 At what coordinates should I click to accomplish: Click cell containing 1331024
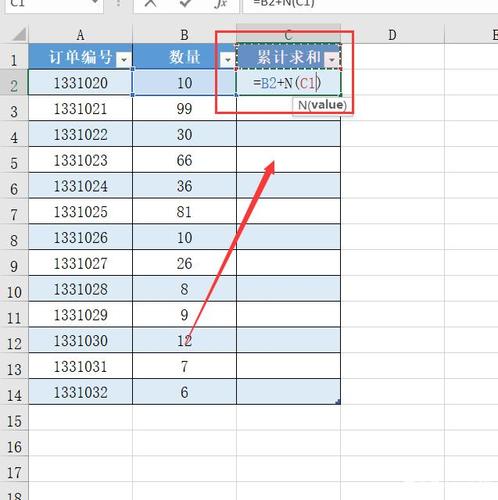tap(80, 186)
